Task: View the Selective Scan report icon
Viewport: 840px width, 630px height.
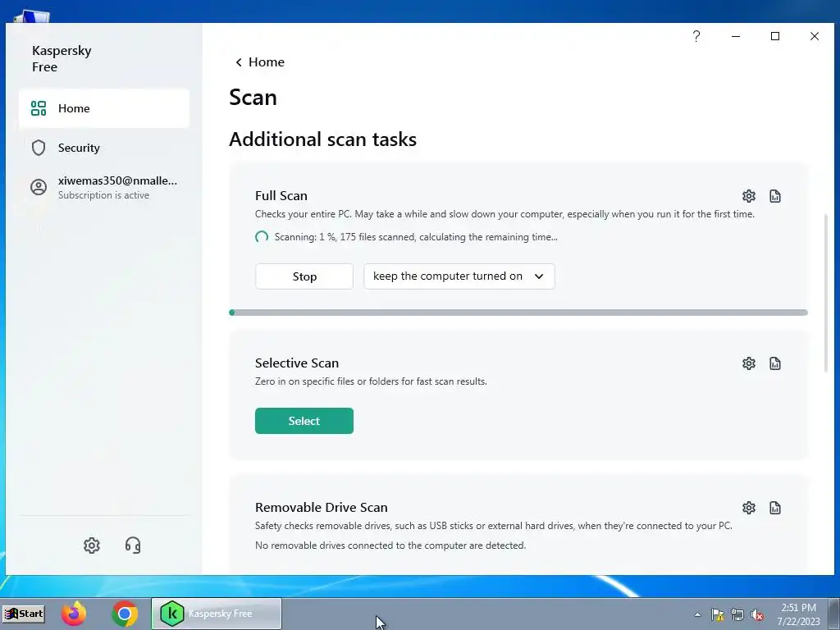Action: (774, 363)
